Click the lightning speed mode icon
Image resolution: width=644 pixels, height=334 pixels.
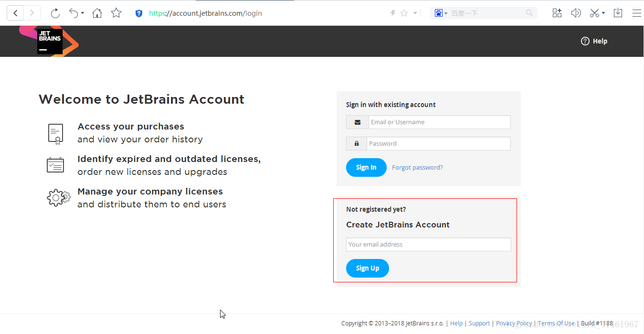coord(393,13)
